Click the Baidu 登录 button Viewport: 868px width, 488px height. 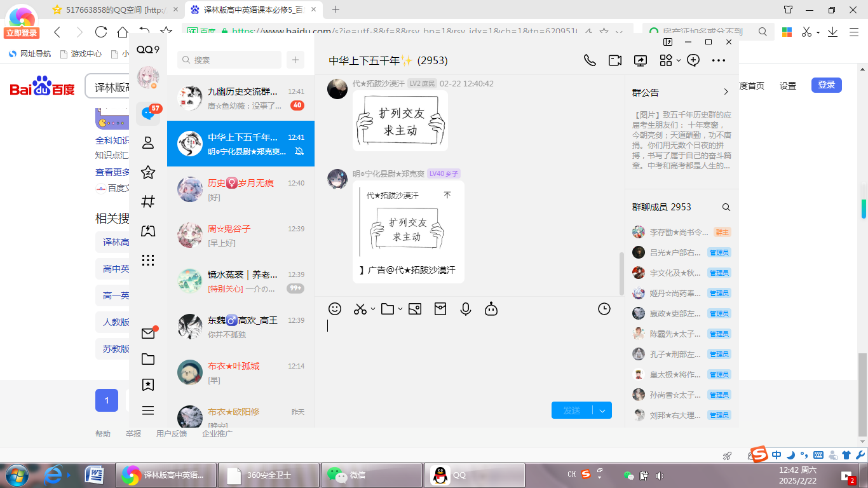coord(826,85)
